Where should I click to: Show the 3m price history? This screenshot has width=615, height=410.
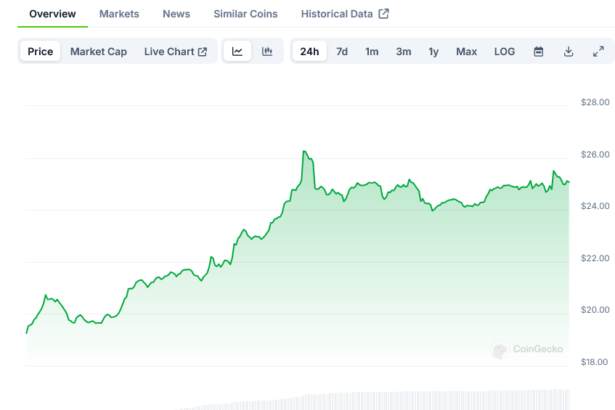pyautogui.click(x=403, y=51)
